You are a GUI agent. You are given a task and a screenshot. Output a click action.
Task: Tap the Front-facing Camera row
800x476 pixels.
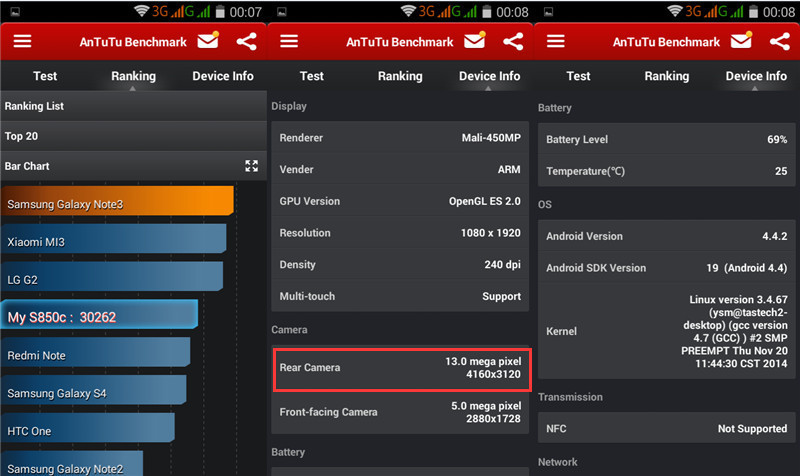pyautogui.click(x=400, y=412)
